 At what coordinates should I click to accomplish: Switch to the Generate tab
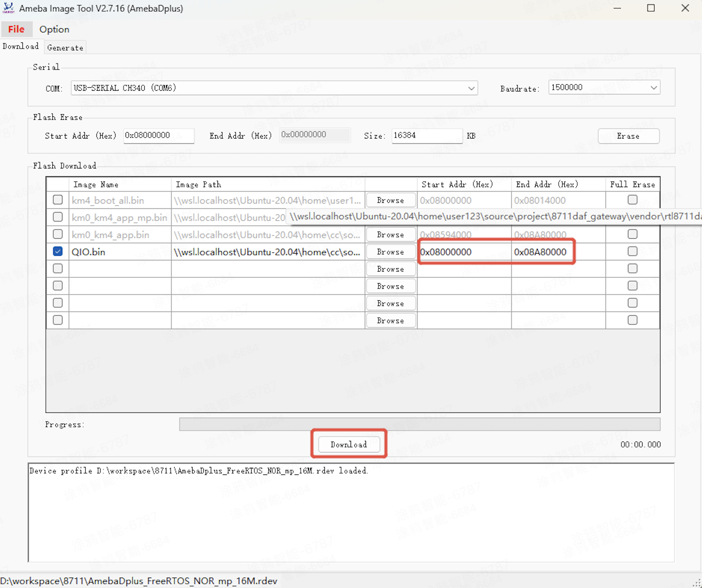[65, 47]
